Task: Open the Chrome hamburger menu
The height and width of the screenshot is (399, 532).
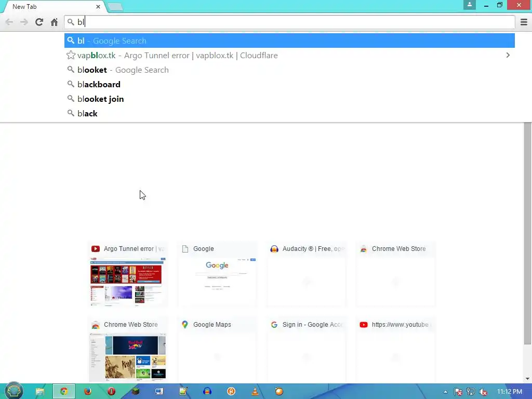Action: pos(524,22)
